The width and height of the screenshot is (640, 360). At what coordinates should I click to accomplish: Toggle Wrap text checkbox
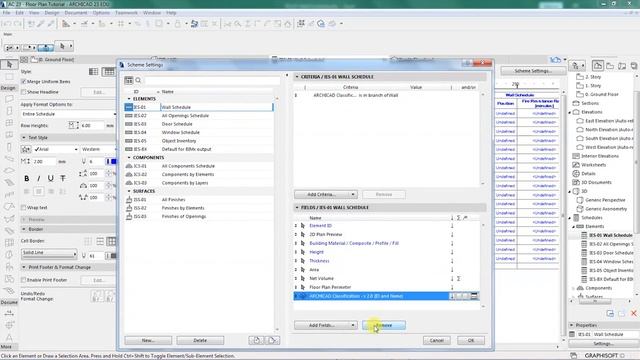pyautogui.click(x=23, y=207)
